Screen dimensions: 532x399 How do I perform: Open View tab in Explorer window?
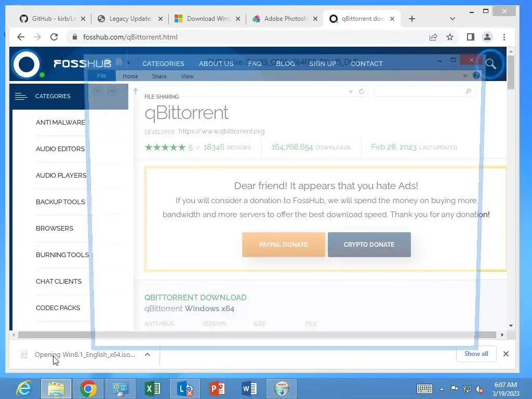click(187, 76)
